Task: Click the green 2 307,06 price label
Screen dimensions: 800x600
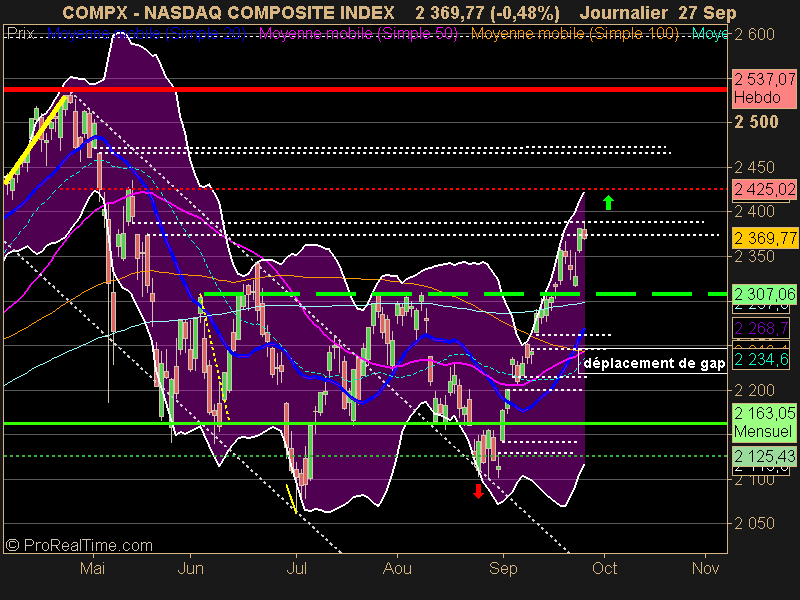Action: point(764,293)
